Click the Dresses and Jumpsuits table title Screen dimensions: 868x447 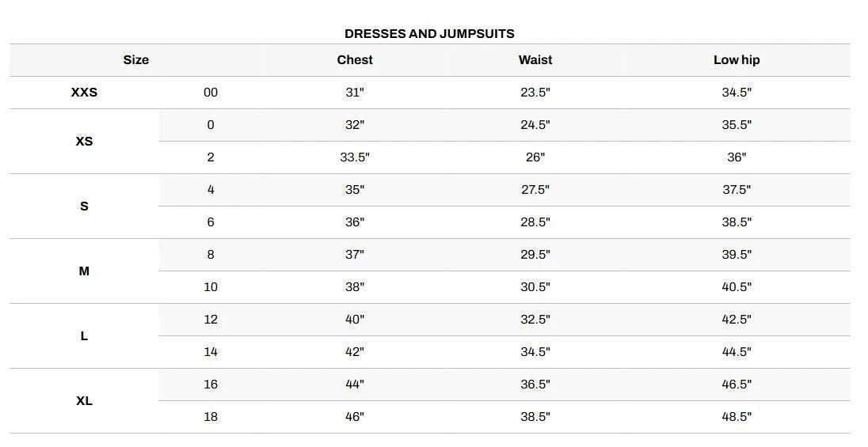[429, 33]
